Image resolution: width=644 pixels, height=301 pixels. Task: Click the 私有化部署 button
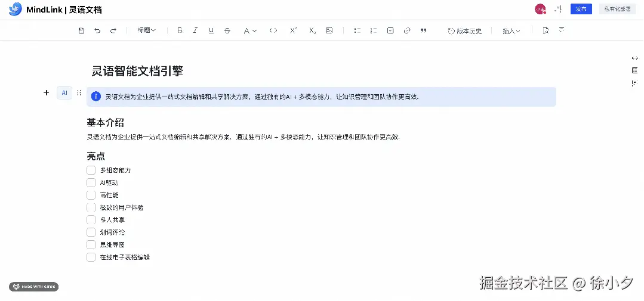click(x=617, y=9)
